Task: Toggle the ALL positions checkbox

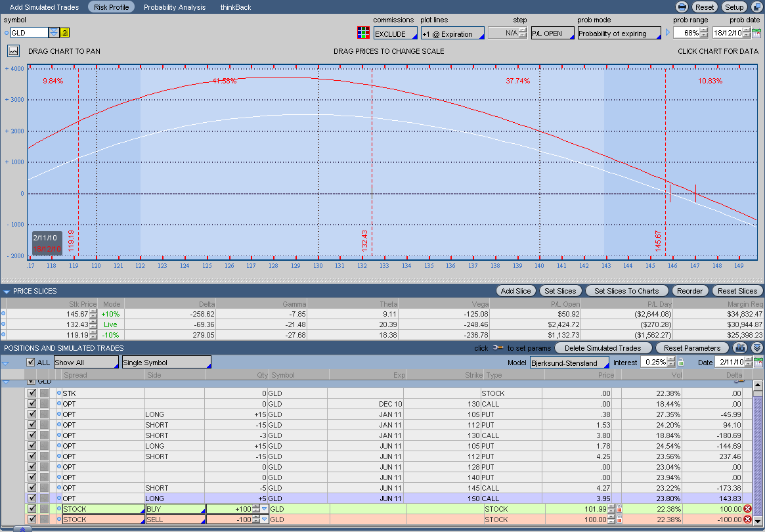Action: tap(31, 363)
